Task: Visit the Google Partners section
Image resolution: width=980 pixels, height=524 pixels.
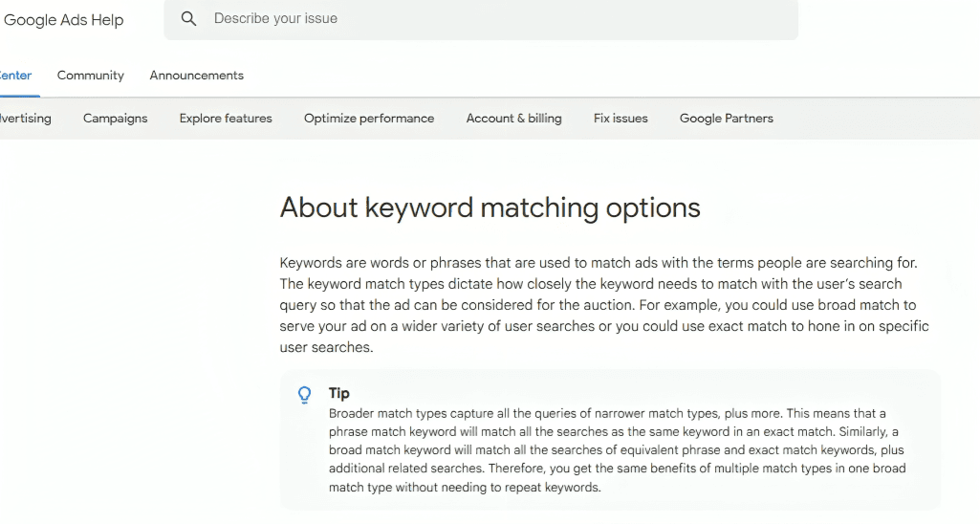Action: coord(727,119)
